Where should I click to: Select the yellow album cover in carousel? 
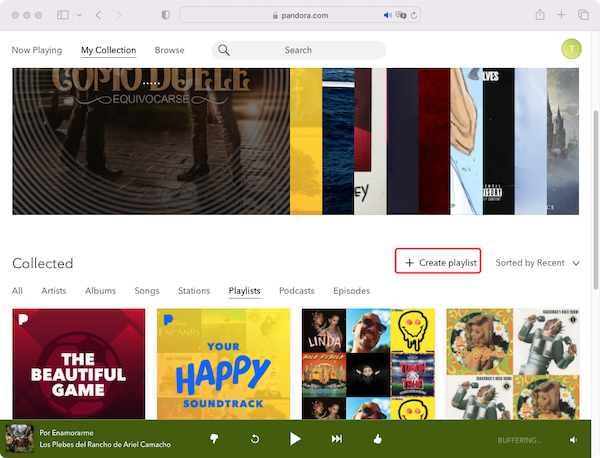306,141
